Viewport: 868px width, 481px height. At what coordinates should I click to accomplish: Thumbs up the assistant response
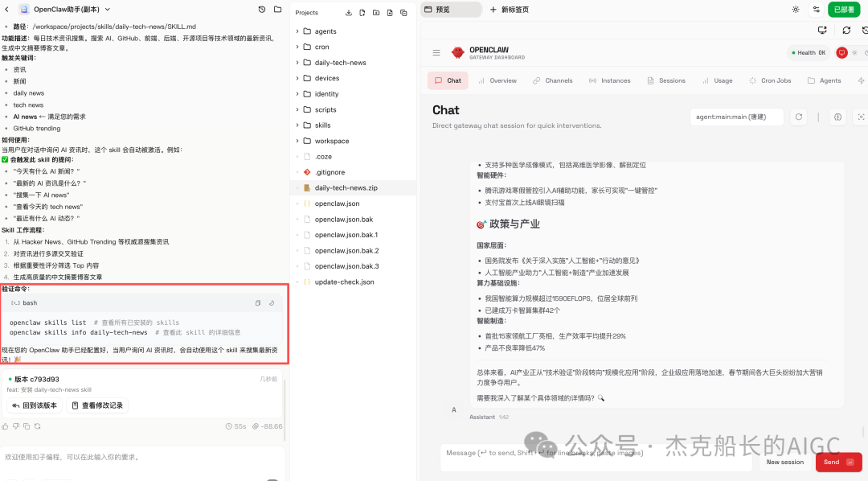point(5,426)
